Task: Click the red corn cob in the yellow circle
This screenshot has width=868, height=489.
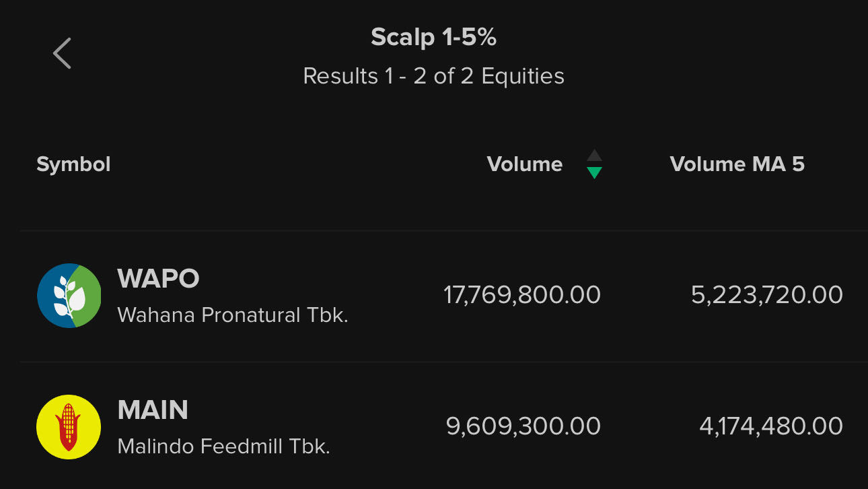Action: point(68,427)
